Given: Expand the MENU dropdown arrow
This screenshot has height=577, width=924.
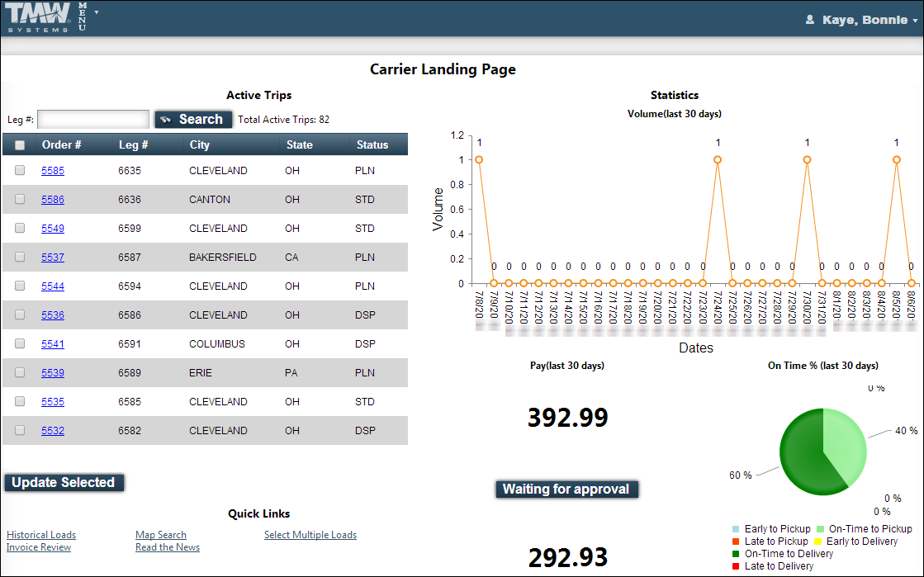Looking at the screenshot, I should (x=96, y=12).
